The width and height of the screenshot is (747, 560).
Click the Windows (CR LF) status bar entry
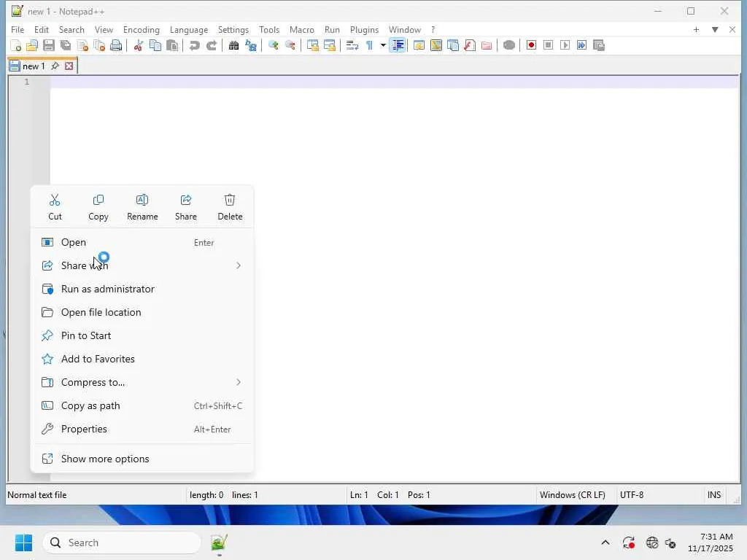[572, 495]
